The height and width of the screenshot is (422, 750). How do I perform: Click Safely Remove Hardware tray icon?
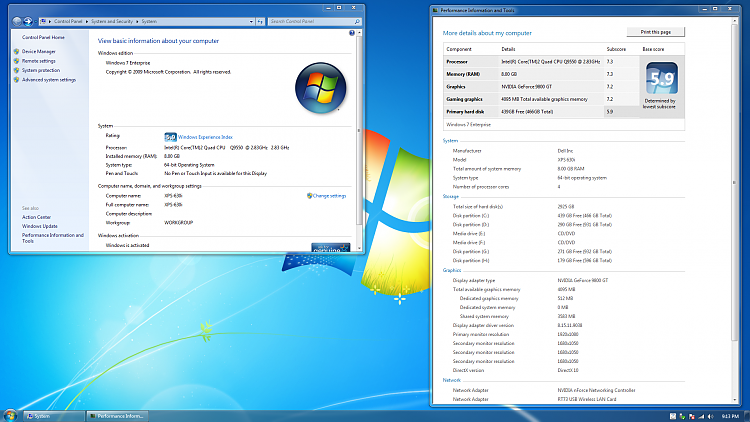(682, 417)
